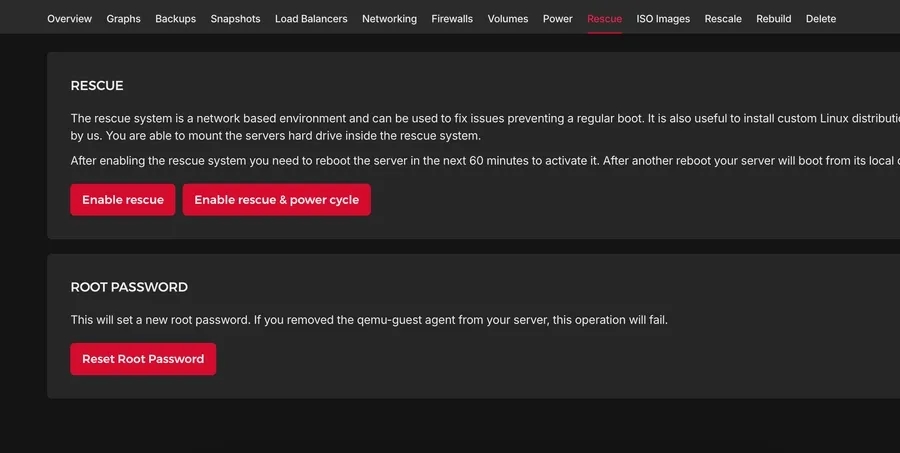
Task: Select the Delete tab
Action: (821, 19)
